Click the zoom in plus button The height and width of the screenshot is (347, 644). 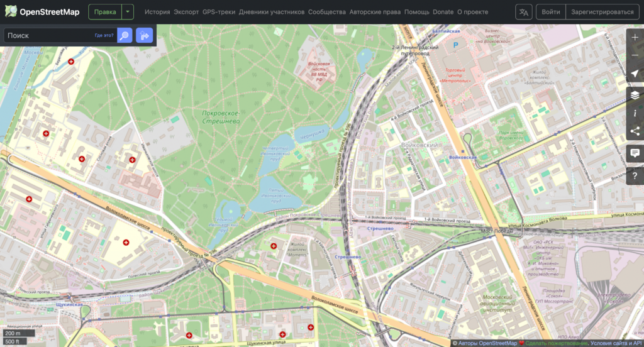[x=635, y=38]
